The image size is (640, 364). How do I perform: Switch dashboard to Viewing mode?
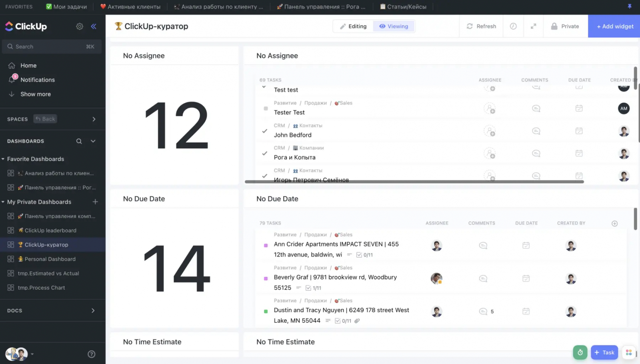click(394, 26)
